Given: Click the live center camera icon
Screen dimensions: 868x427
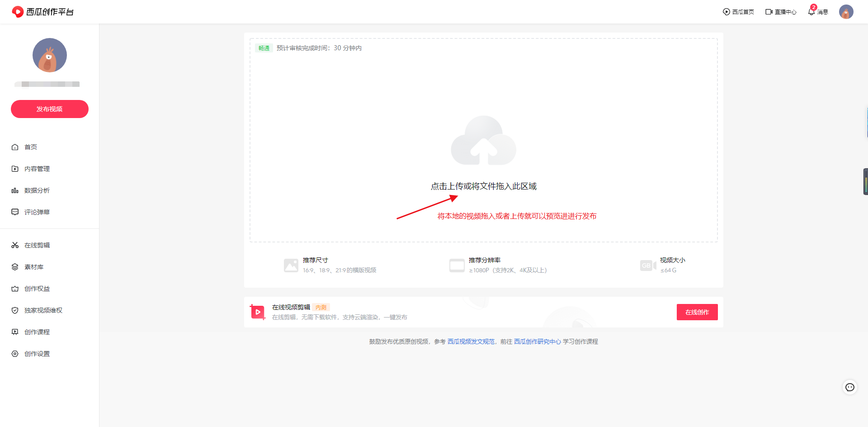Looking at the screenshot, I should [x=769, y=12].
